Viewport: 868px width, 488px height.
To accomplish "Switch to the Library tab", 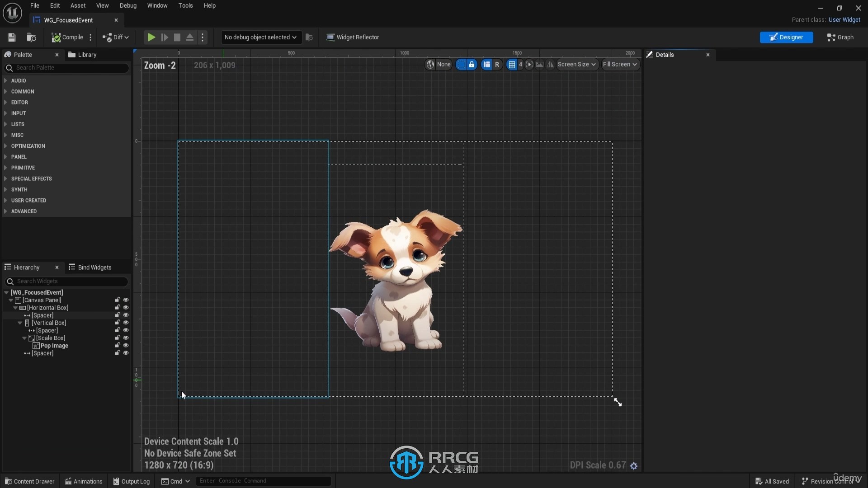I will click(x=83, y=55).
